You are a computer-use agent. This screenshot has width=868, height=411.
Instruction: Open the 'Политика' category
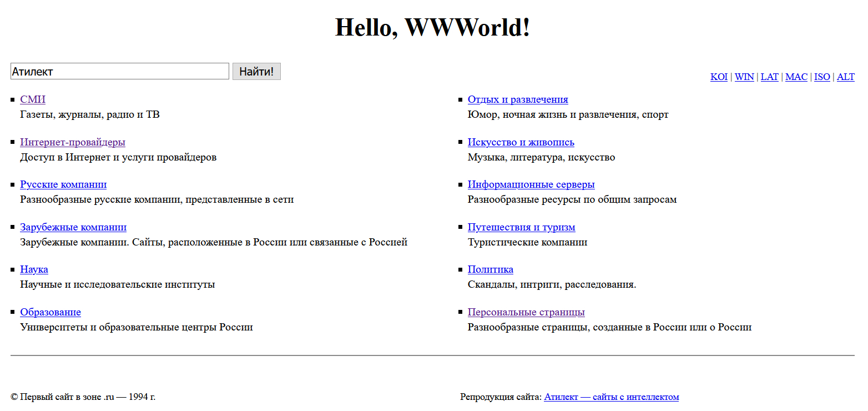[490, 270]
